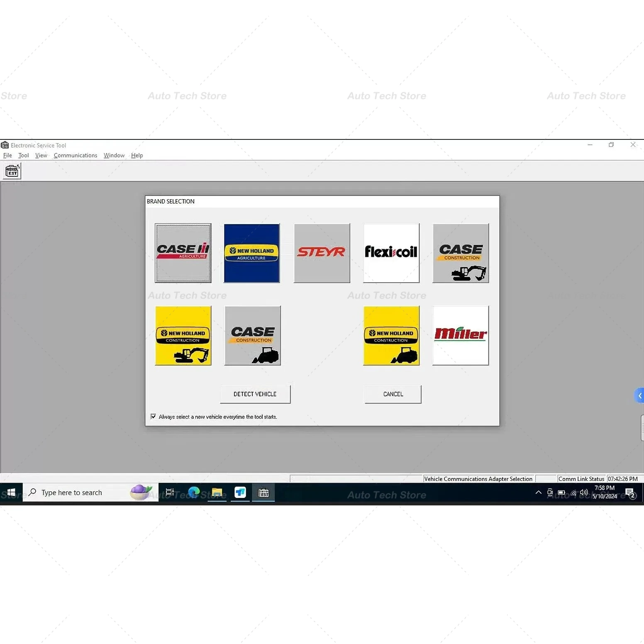Open the Communications menu
This screenshot has height=644, width=644.
76,155
